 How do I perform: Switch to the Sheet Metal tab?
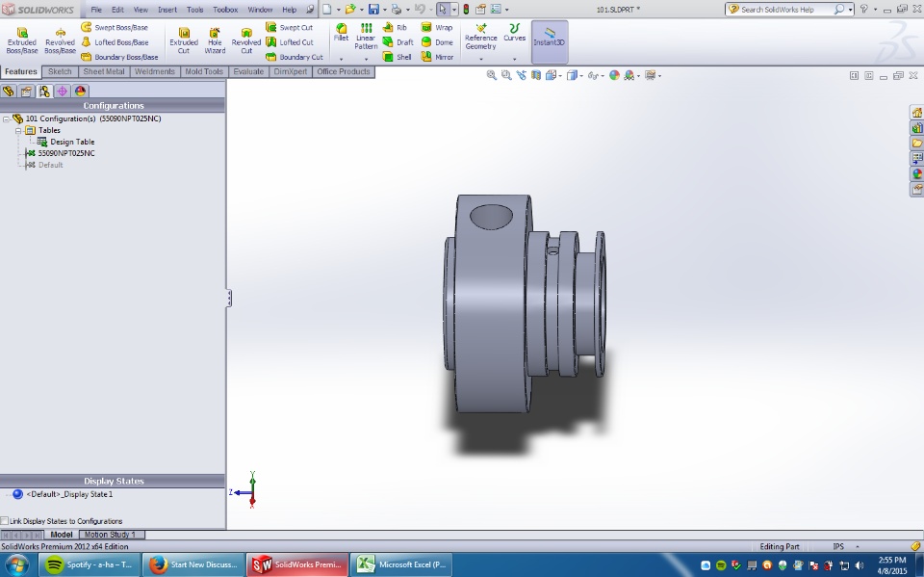[x=104, y=71]
